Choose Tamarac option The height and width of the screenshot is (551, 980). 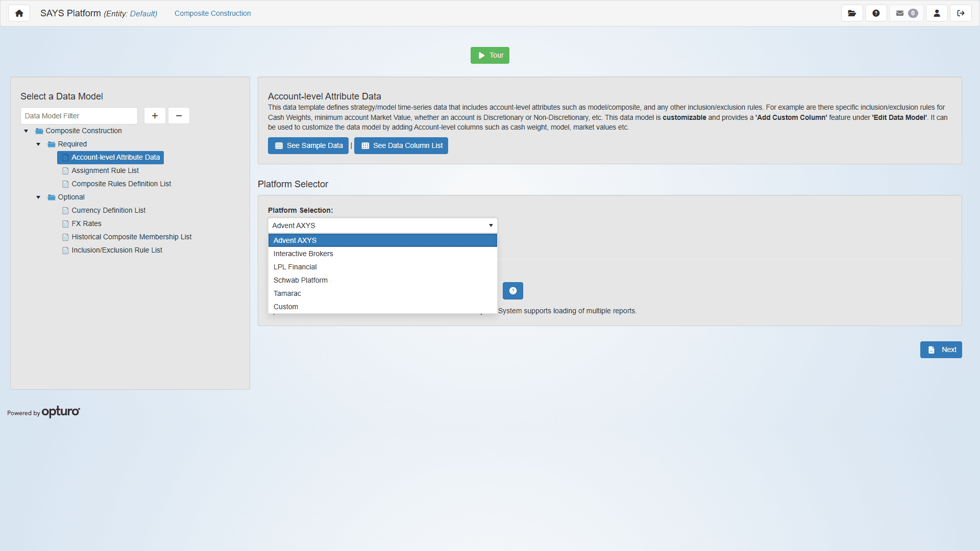pos(383,293)
